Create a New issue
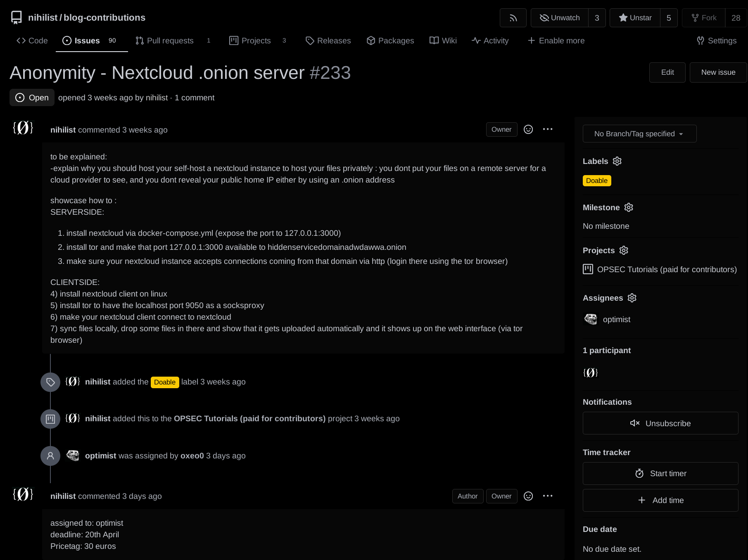 718,72
